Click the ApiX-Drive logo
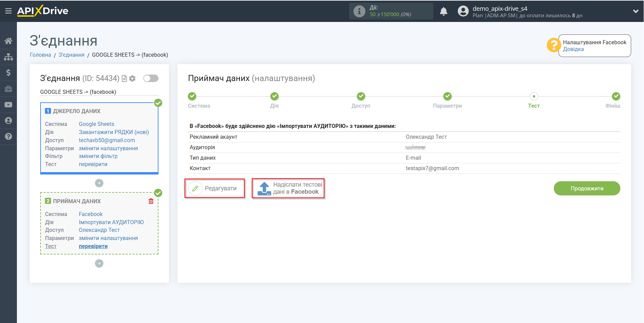The height and width of the screenshot is (323, 644). (43, 11)
